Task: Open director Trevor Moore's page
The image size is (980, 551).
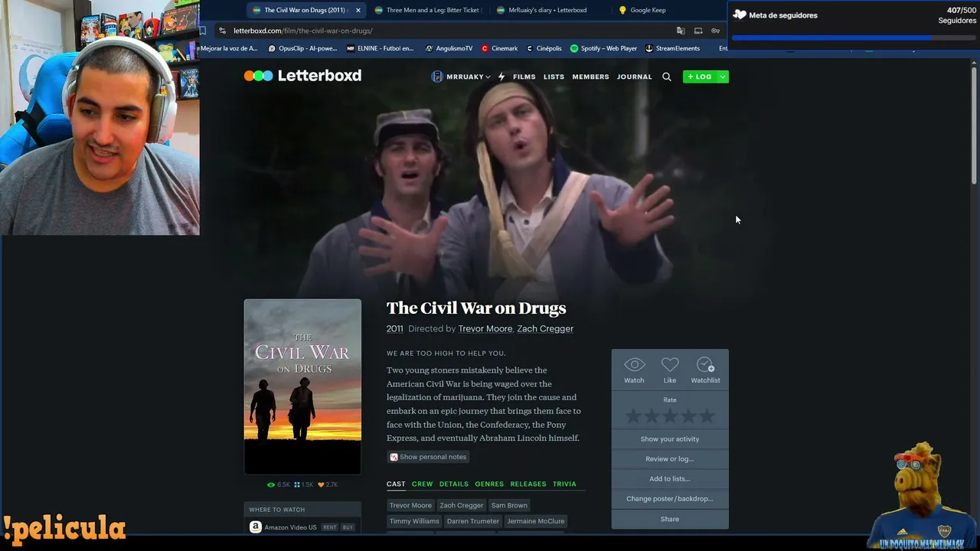Action: pos(485,329)
